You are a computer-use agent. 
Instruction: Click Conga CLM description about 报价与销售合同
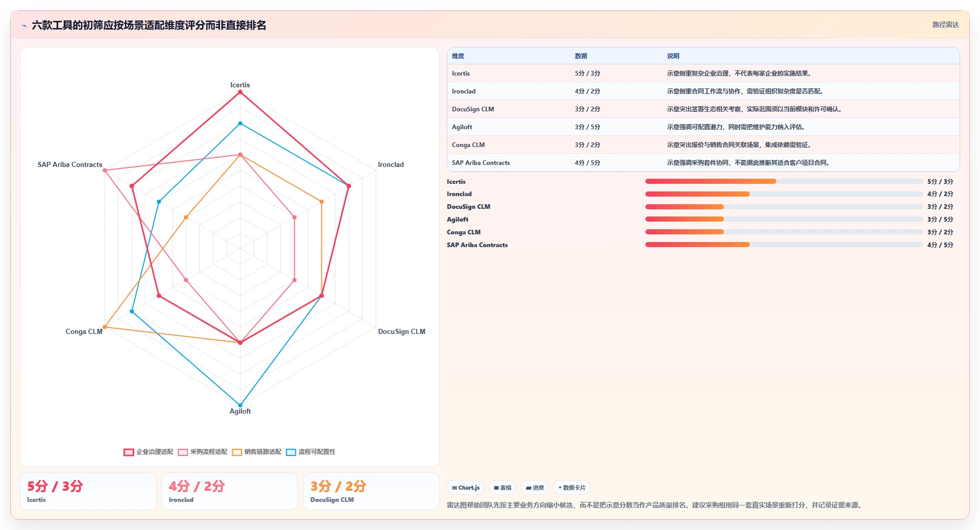pyautogui.click(x=740, y=145)
